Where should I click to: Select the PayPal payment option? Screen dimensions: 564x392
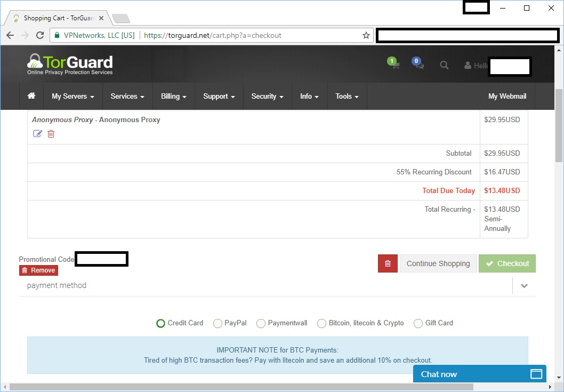pos(217,323)
